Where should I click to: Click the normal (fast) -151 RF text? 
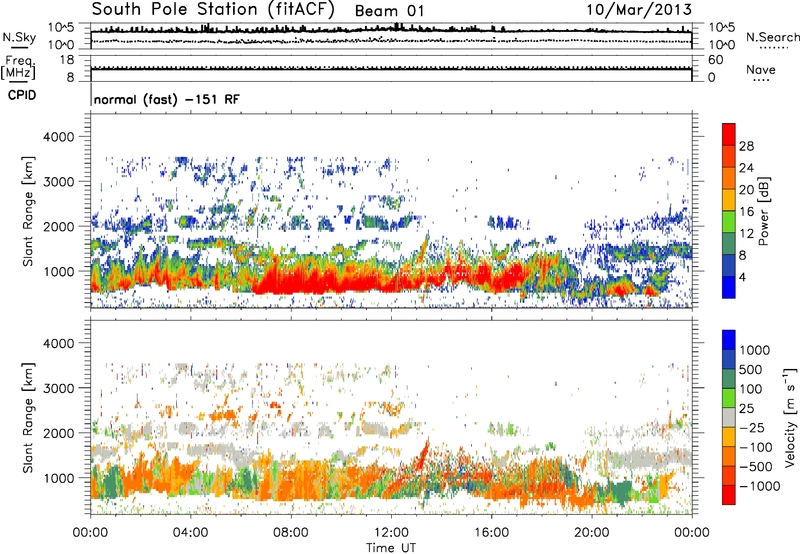click(x=166, y=99)
